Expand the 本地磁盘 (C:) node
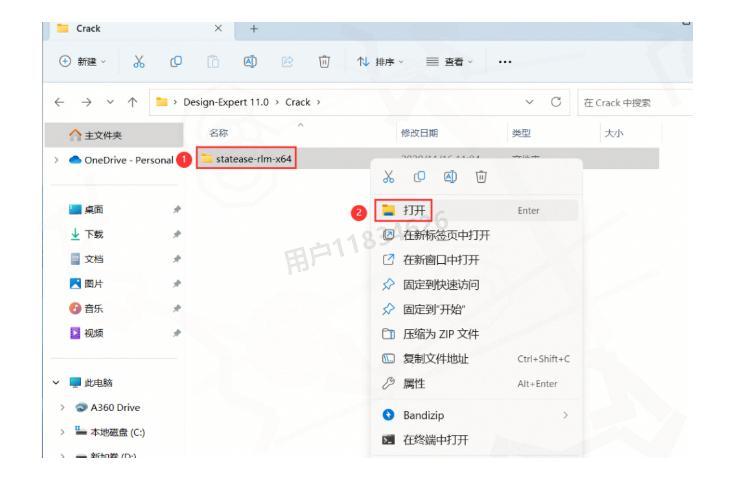This screenshot has height=480, width=733. coord(62,432)
